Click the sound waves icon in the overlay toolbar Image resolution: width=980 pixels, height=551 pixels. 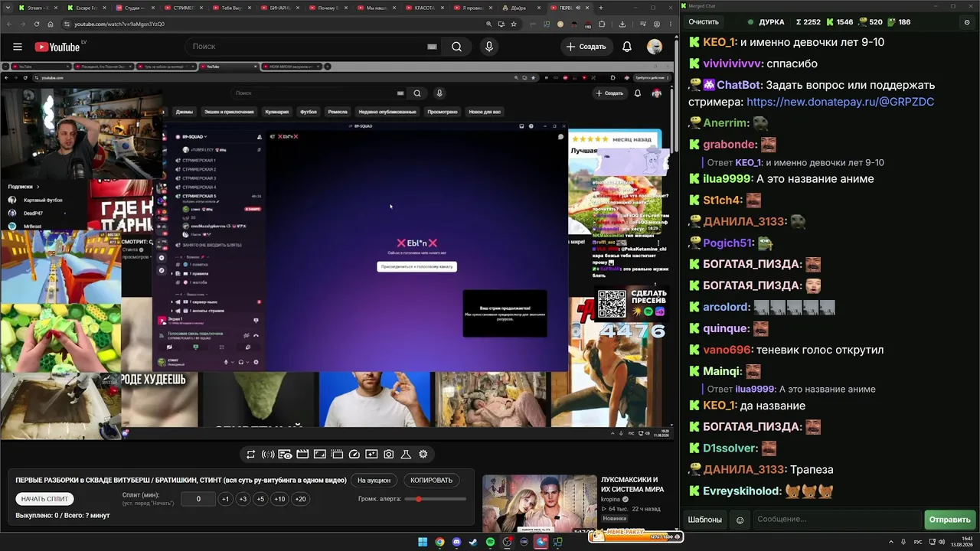(268, 455)
